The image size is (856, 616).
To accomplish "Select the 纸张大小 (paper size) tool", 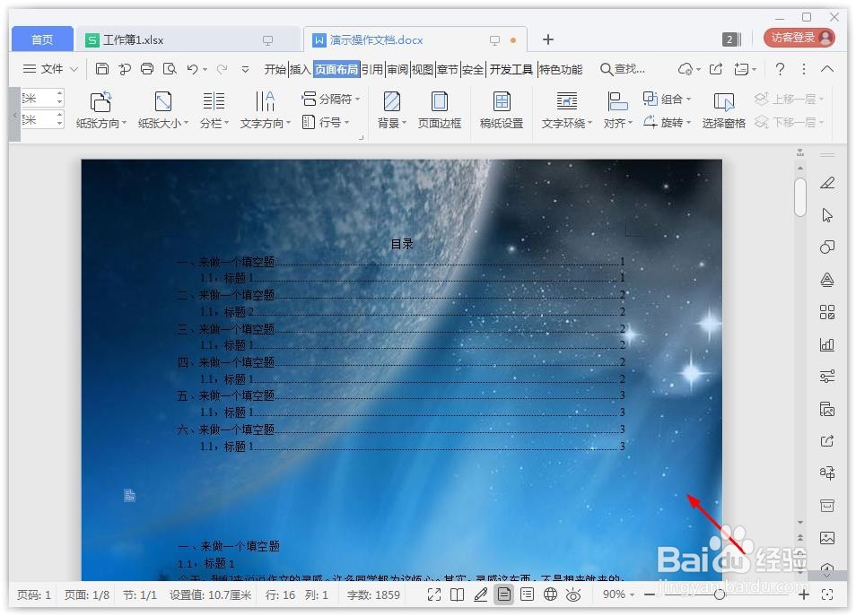I will (x=162, y=109).
